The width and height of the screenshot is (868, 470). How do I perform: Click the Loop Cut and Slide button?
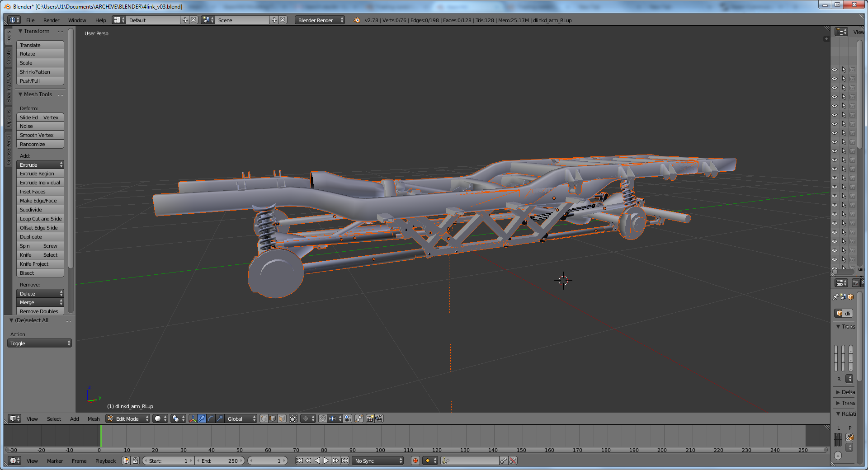[x=40, y=218]
